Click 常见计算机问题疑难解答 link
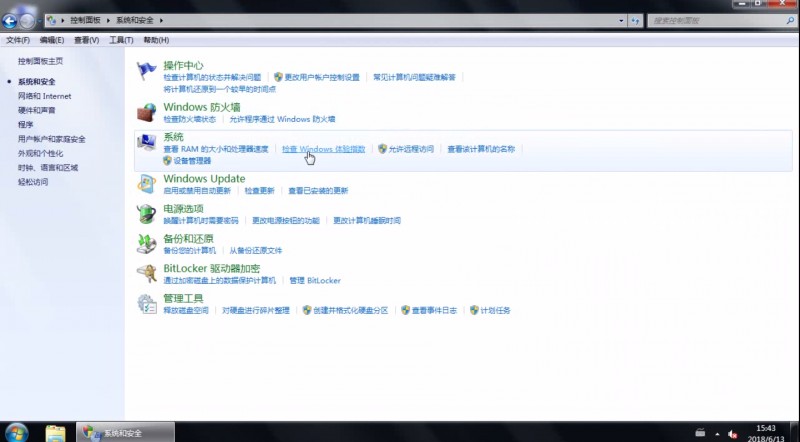The image size is (800, 442). (x=414, y=78)
